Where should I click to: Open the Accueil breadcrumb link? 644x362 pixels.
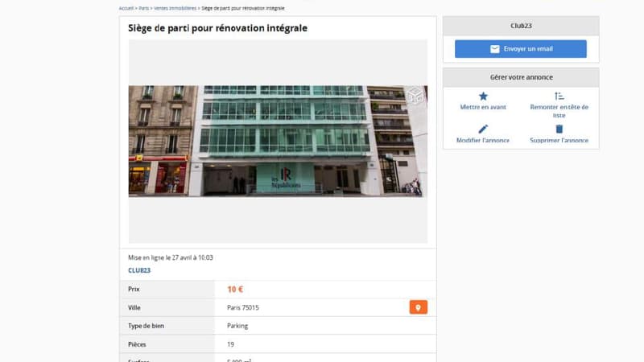[x=126, y=8]
